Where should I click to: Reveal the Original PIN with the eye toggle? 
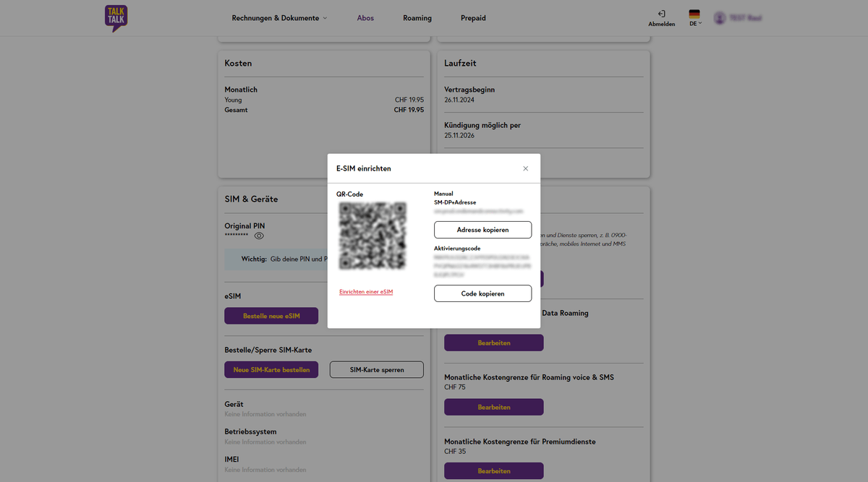pyautogui.click(x=259, y=236)
